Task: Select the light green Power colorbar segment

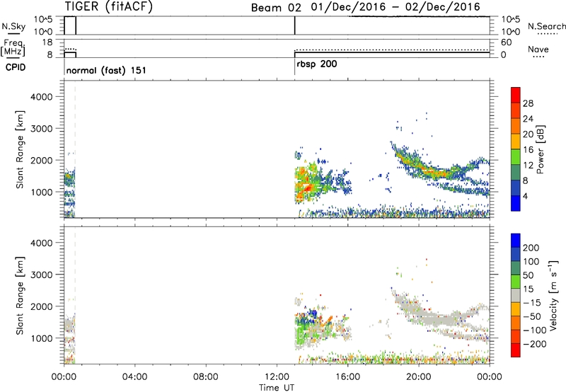Action: click(516, 156)
